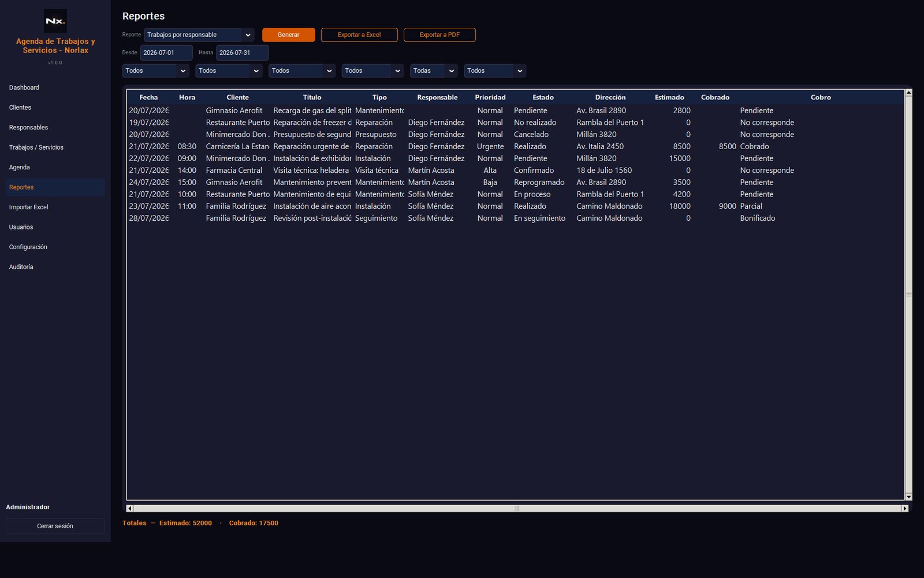924x578 pixels.
Task: Open the last Todos filter after Todas
Action: click(495, 71)
